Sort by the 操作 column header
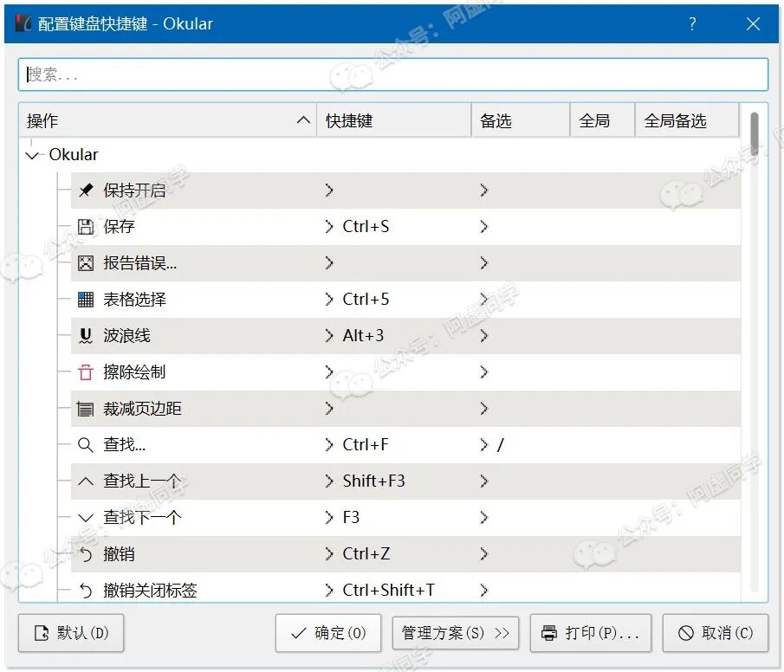 [x=167, y=120]
